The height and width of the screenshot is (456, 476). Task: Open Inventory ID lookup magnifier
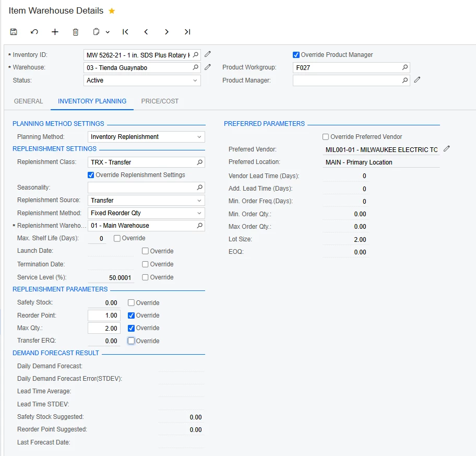(196, 55)
